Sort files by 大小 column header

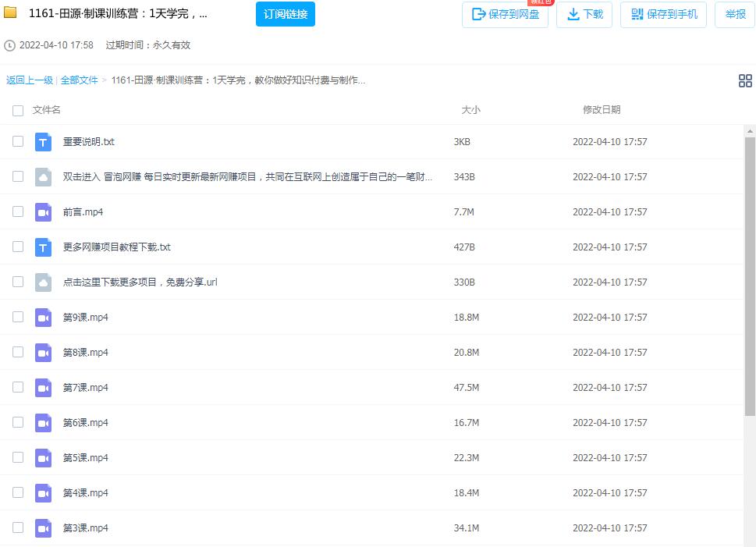point(470,110)
